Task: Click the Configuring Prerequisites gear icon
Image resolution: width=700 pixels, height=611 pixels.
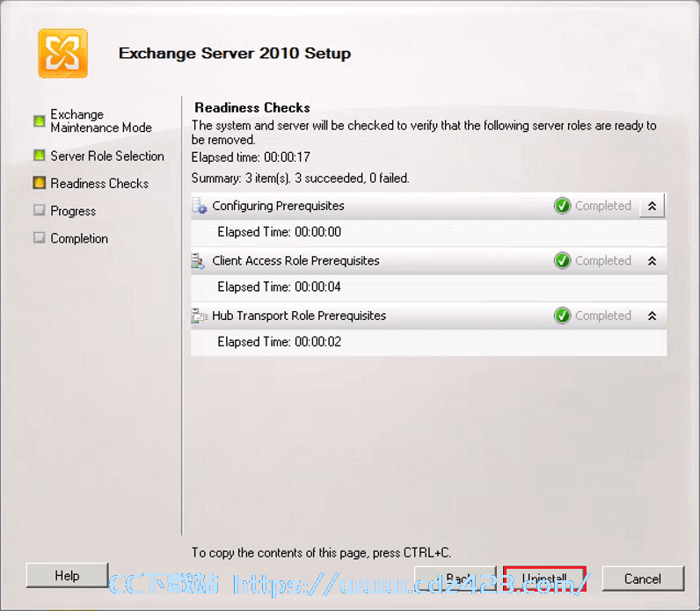Action: (x=200, y=207)
